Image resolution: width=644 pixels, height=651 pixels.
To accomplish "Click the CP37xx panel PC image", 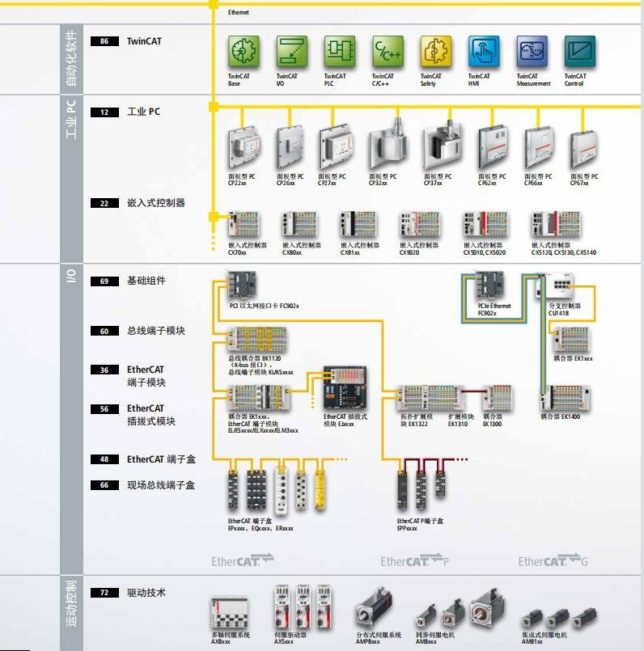I will (x=443, y=145).
